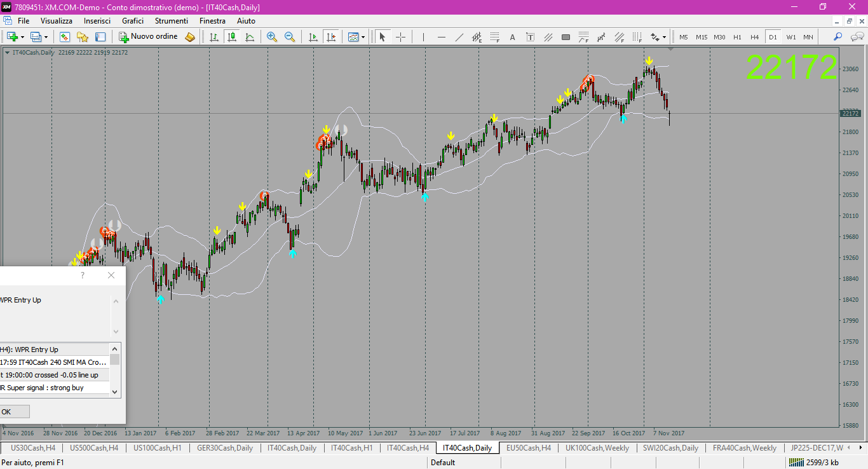Switch chart to line chart mode

click(250, 37)
